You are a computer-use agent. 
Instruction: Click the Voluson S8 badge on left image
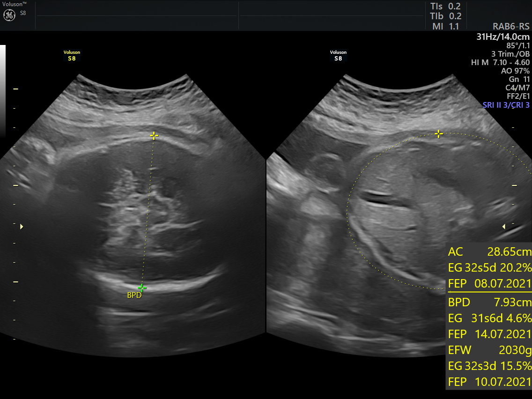72,56
